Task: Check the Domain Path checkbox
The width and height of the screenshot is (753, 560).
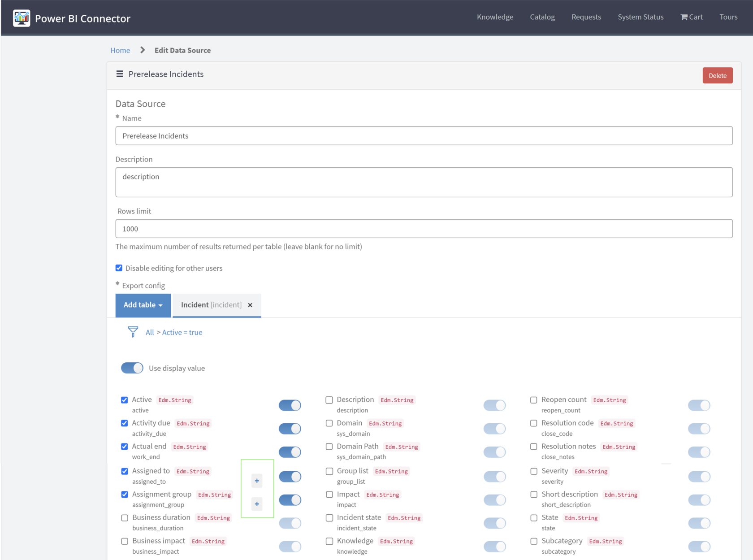Action: point(329,447)
